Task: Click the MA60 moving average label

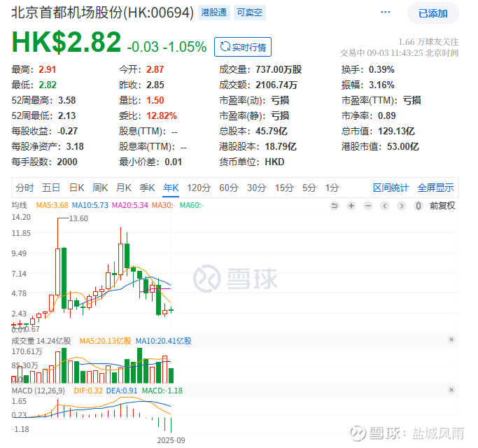Action: click(x=192, y=205)
